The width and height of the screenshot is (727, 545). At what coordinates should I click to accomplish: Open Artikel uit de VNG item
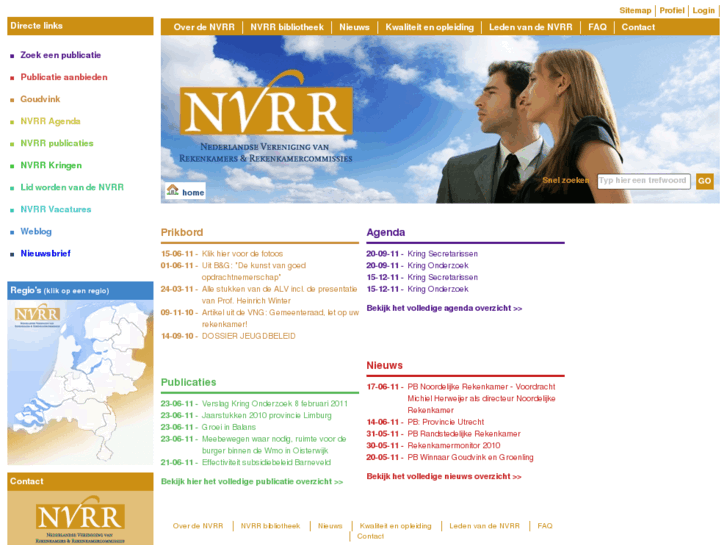(x=280, y=319)
